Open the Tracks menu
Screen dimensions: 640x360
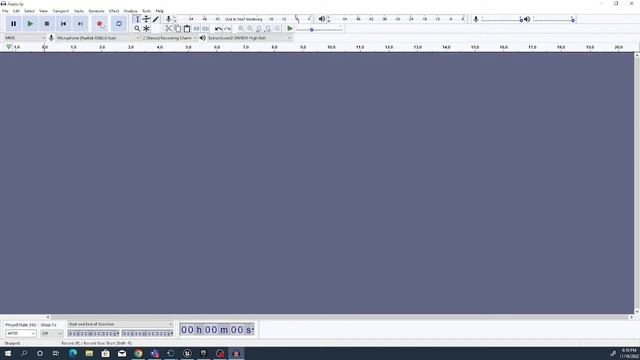79,11
